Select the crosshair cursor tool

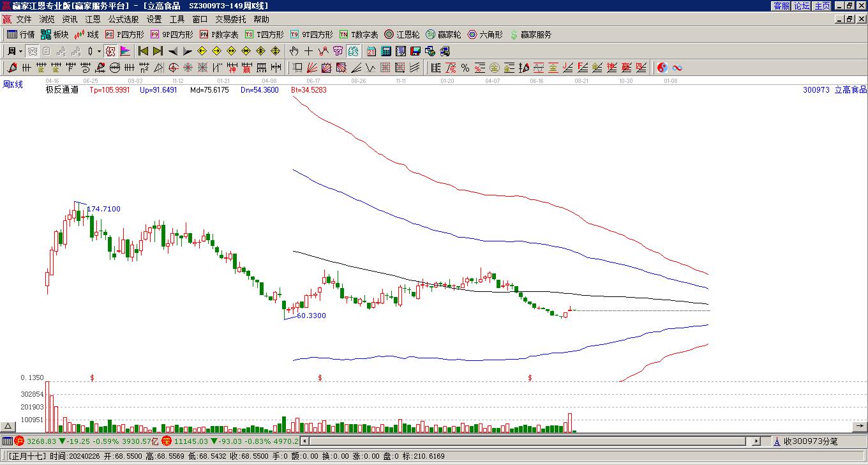[x=309, y=51]
